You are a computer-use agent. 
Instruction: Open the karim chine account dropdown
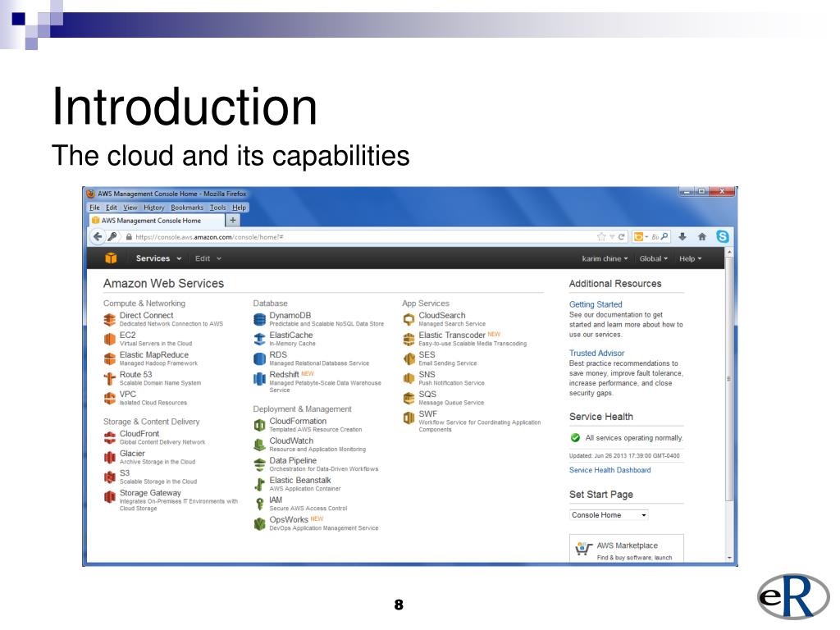(605, 258)
